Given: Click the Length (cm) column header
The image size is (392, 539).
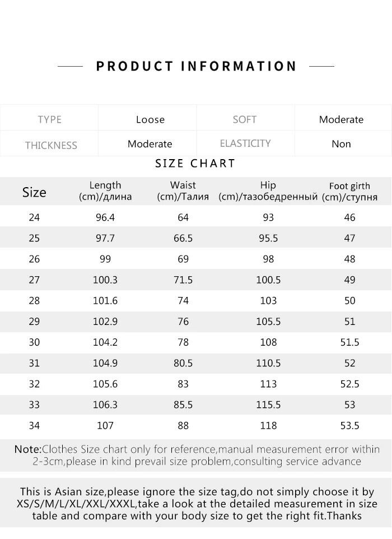Looking at the screenshot, I should pyautogui.click(x=105, y=190).
